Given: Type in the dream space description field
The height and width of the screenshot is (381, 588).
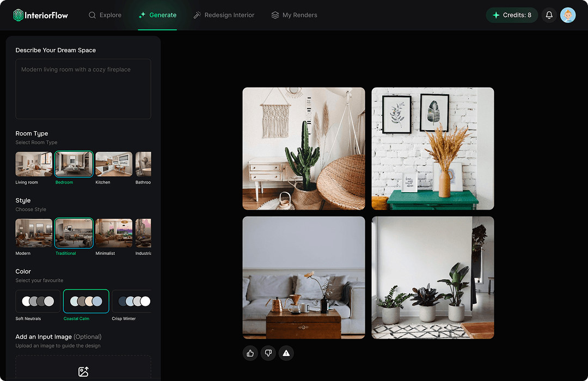Looking at the screenshot, I should [x=83, y=89].
